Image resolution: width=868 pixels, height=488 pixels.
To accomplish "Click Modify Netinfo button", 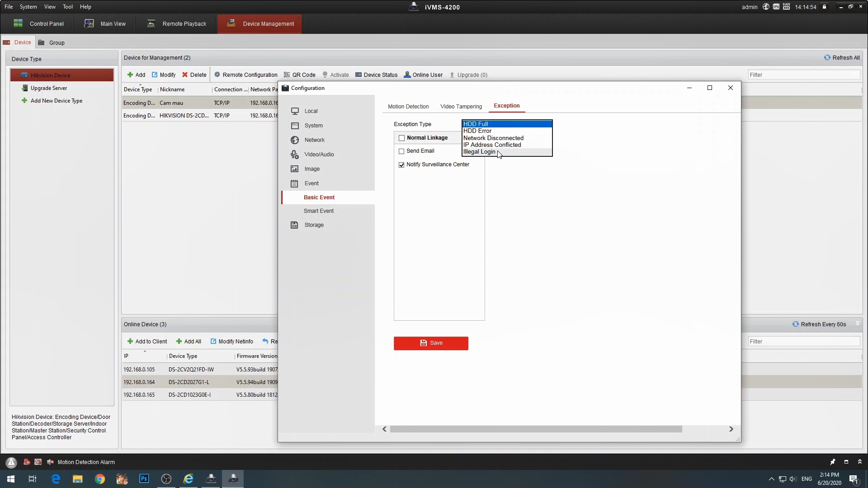I will (x=231, y=342).
